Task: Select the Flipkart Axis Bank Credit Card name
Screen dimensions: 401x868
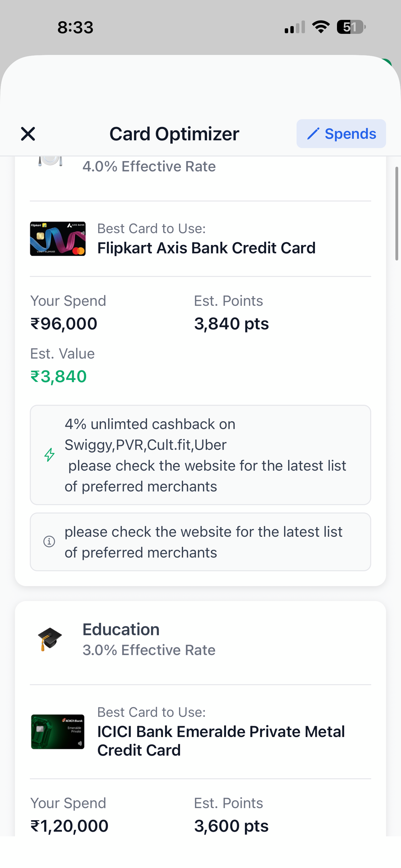Action: pos(206,248)
